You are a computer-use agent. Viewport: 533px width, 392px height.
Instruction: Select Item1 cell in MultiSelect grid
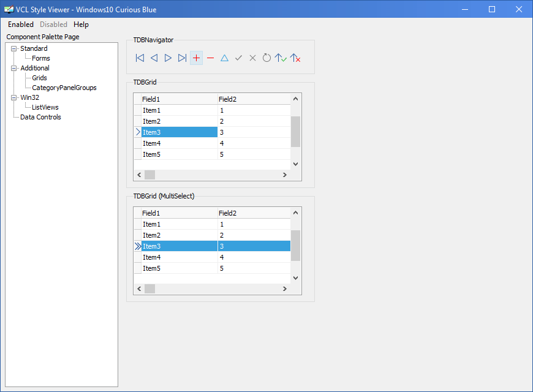[x=180, y=224]
